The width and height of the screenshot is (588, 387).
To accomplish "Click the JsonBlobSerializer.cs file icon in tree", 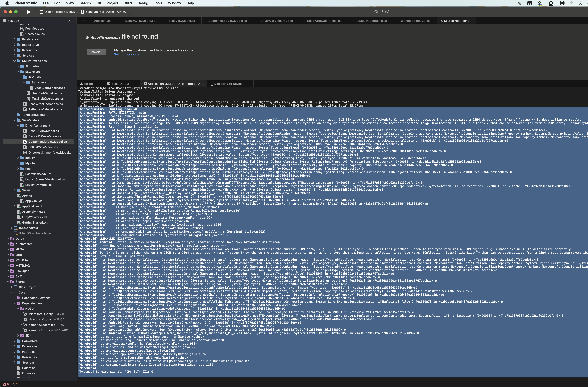I will click(x=32, y=88).
